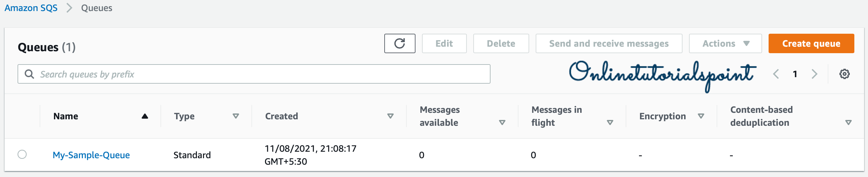Click the refresh queues icon button
Image resolution: width=868 pixels, height=177 pixels.
(399, 43)
